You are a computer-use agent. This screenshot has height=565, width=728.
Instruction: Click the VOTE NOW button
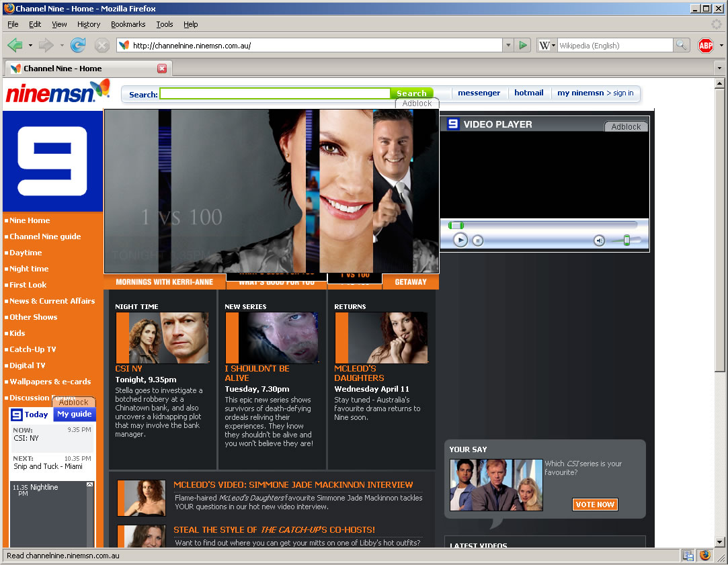point(595,505)
